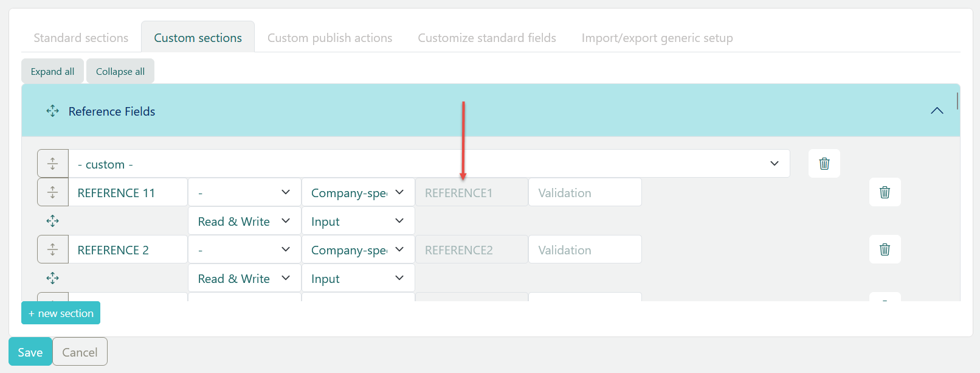Click move icon below REFERENCE 11 field
The width and height of the screenshot is (980, 373).
[x=53, y=221]
